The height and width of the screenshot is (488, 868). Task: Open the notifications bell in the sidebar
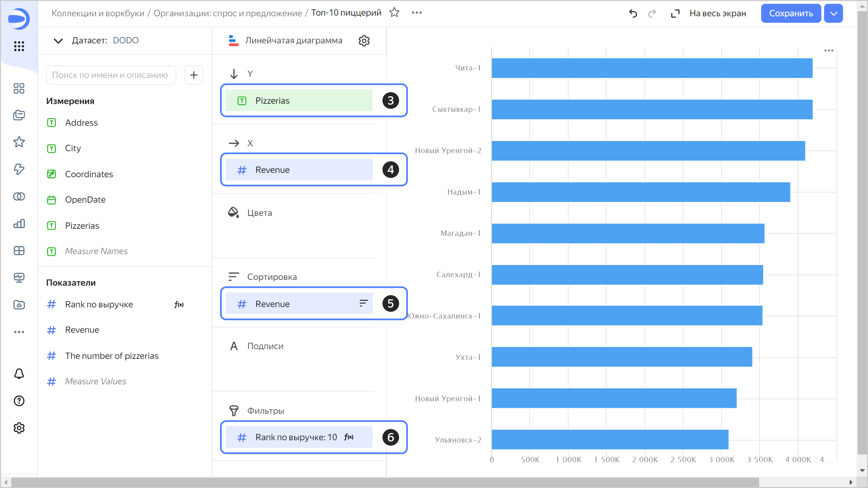19,374
